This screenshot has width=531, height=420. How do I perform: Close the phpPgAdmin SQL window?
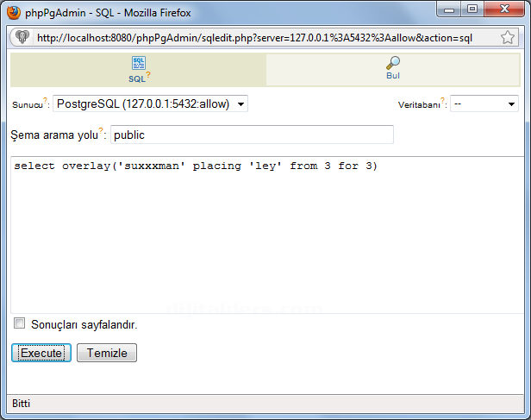point(504,9)
